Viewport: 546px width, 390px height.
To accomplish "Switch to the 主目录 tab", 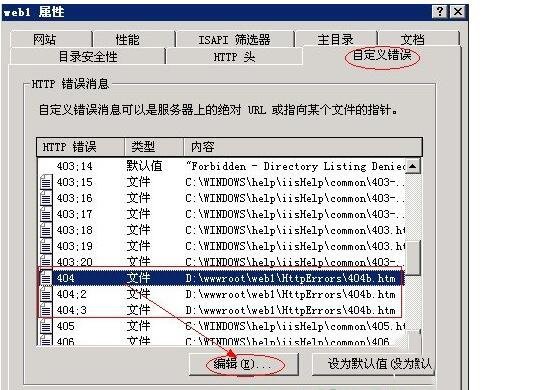I will point(336,39).
